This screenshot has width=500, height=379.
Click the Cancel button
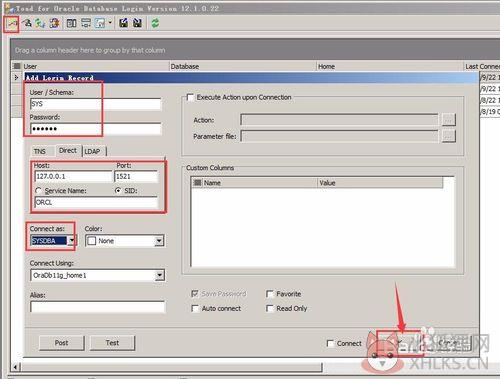point(448,343)
